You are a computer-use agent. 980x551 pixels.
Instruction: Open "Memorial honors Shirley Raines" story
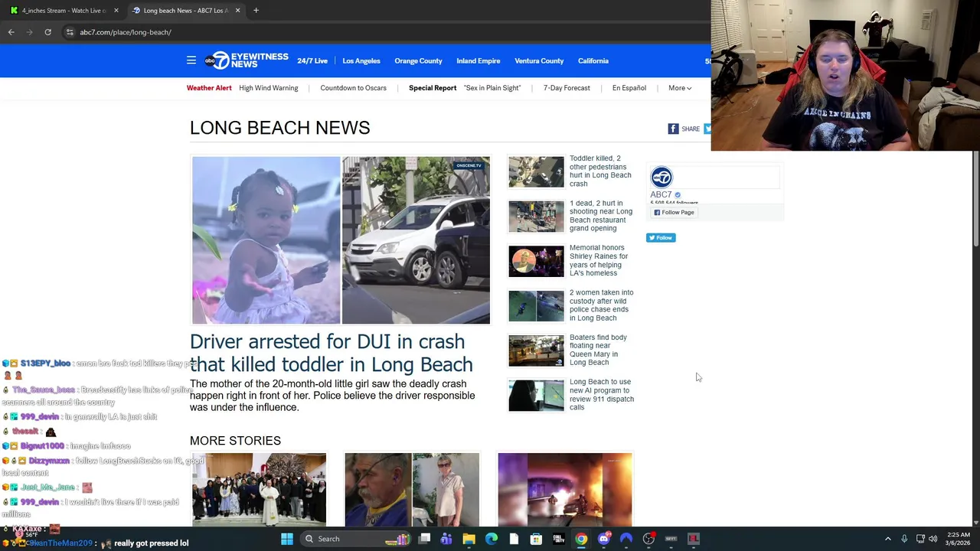599,260
